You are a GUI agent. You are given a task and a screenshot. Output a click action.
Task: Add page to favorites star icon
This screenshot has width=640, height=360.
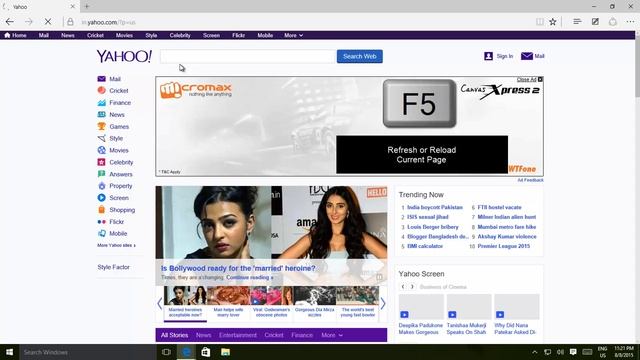[553, 22]
